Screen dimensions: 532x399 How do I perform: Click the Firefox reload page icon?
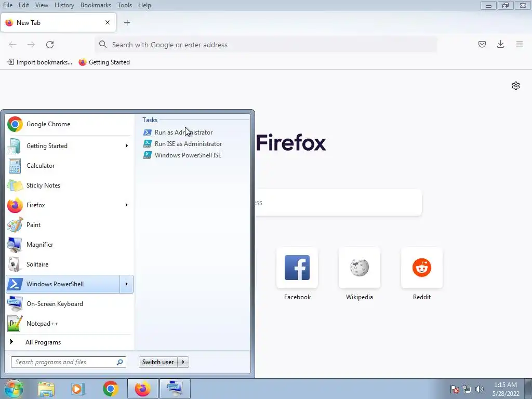pos(50,45)
